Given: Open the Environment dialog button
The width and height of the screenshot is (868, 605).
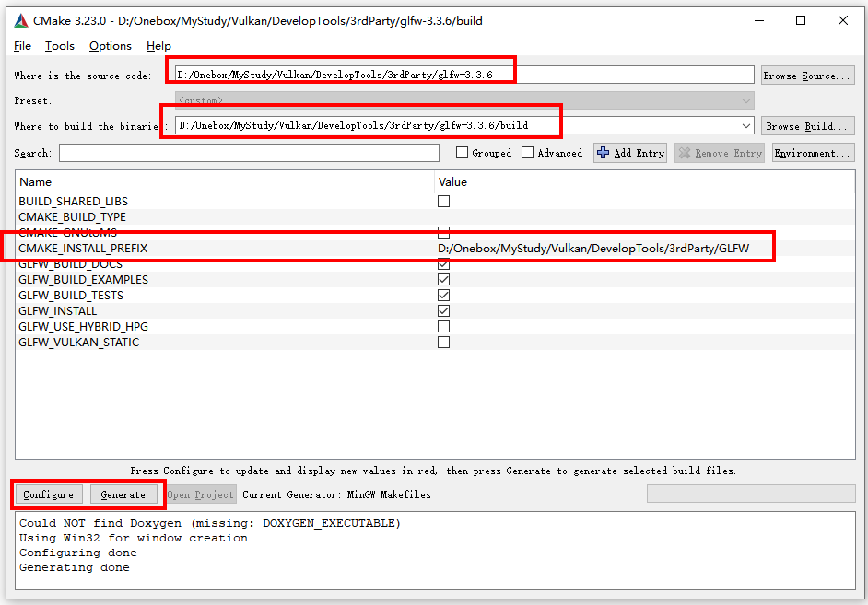Looking at the screenshot, I should pos(814,153).
